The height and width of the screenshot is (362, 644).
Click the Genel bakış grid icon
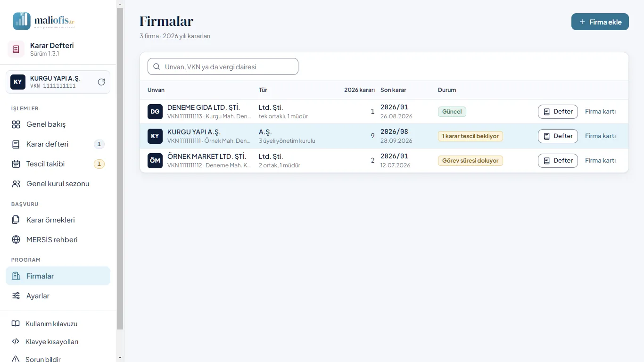pyautogui.click(x=16, y=124)
